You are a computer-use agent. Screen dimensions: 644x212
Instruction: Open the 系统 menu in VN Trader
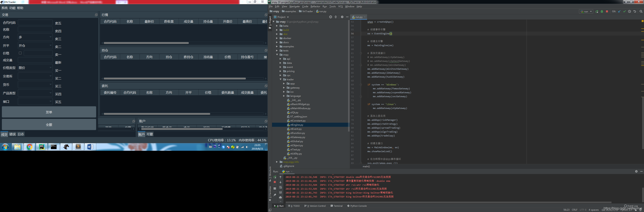click(5, 8)
